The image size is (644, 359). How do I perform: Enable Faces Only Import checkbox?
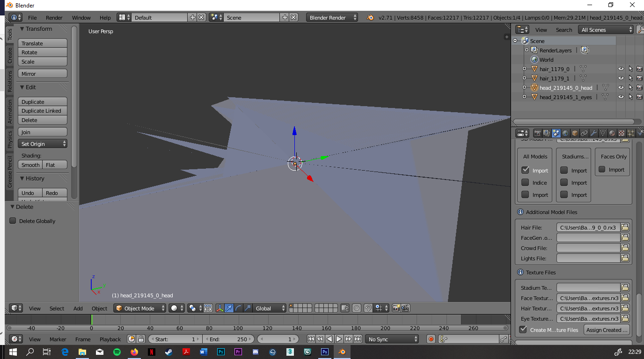[x=602, y=169]
